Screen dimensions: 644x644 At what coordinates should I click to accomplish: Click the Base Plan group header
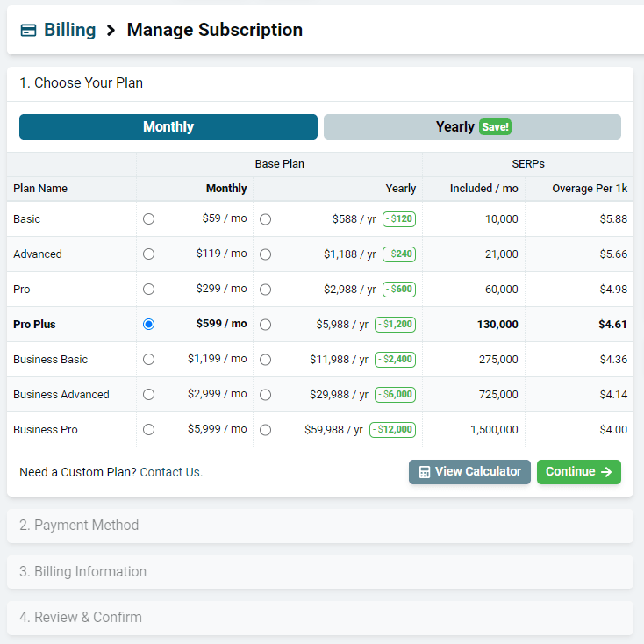point(279,164)
